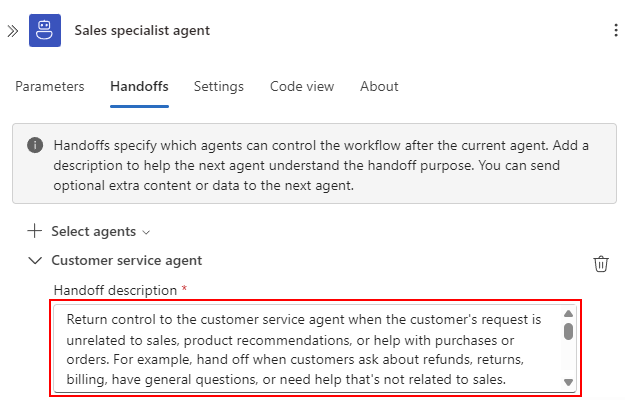Click the Sales specialist agent robot icon

[x=45, y=31]
